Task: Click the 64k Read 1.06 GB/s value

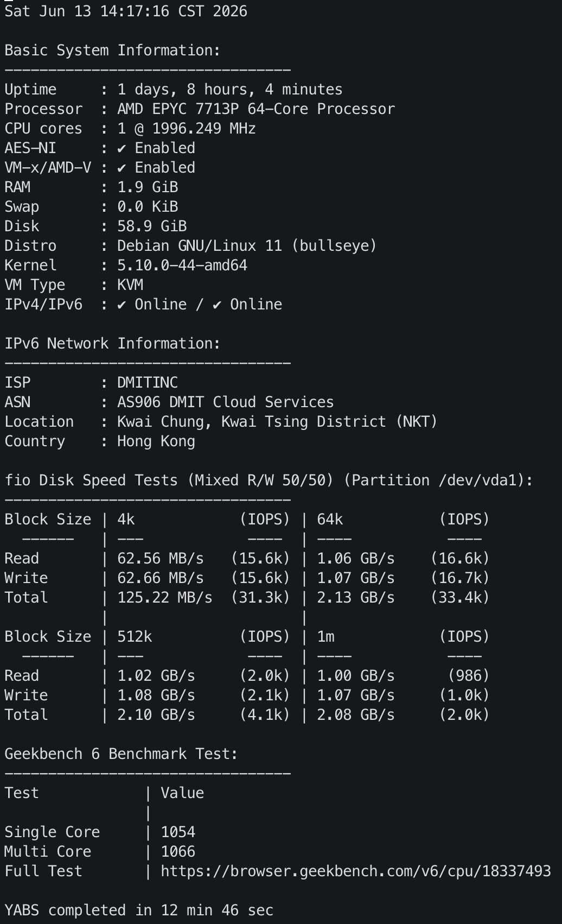Action: click(x=356, y=559)
